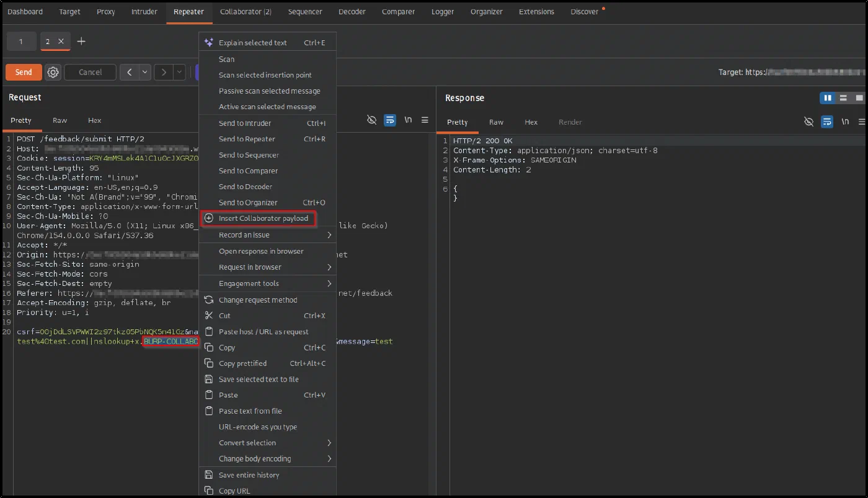This screenshot has width=868, height=498.
Task: Toggle URL-encode as you type
Action: pos(267,427)
